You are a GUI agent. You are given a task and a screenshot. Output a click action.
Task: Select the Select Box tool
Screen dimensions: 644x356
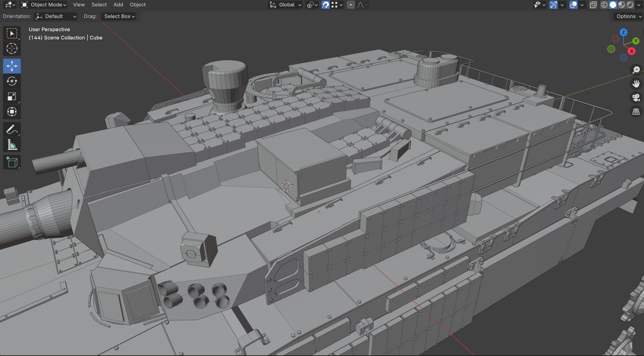(x=12, y=33)
